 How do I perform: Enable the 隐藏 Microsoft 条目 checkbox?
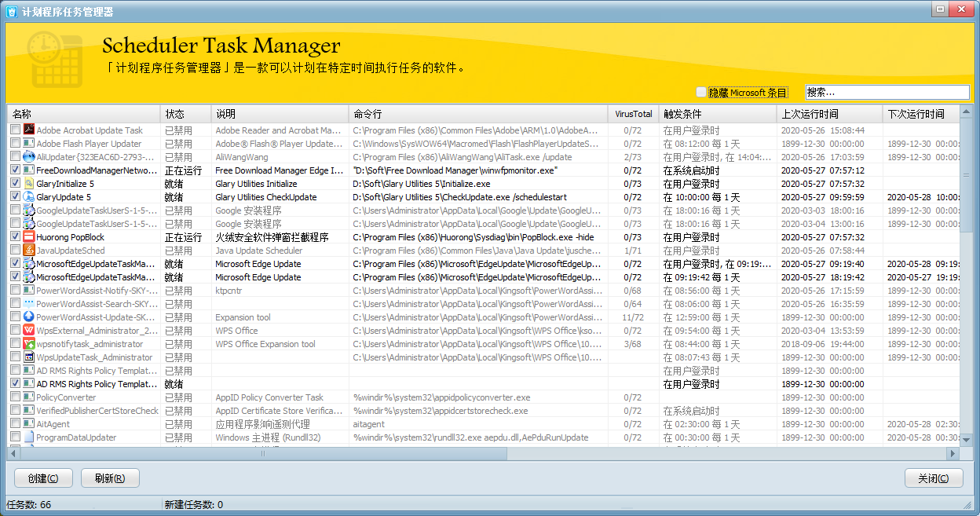click(x=701, y=93)
